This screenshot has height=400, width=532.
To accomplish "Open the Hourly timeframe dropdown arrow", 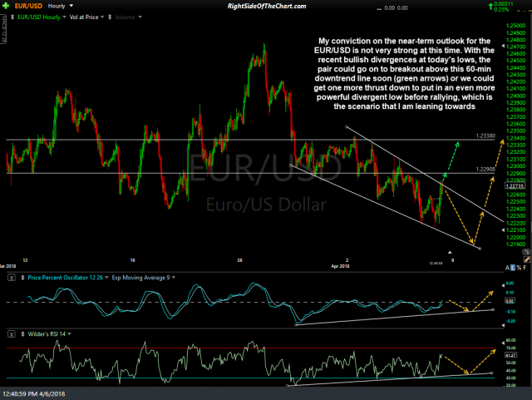I will [71, 6].
